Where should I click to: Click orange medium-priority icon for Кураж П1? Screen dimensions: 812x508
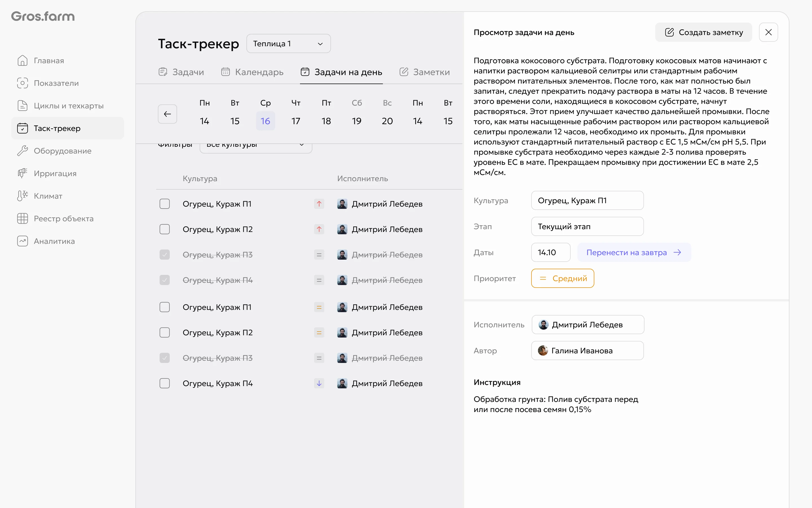pos(319,307)
